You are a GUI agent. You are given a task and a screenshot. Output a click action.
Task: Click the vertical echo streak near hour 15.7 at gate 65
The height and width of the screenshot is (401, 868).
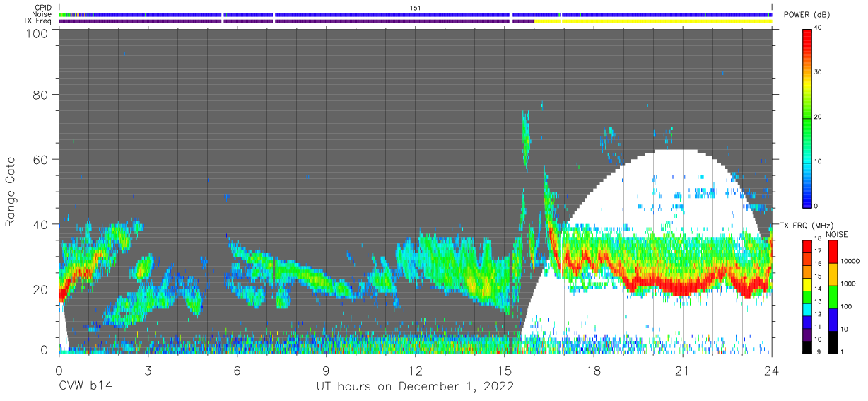526,141
